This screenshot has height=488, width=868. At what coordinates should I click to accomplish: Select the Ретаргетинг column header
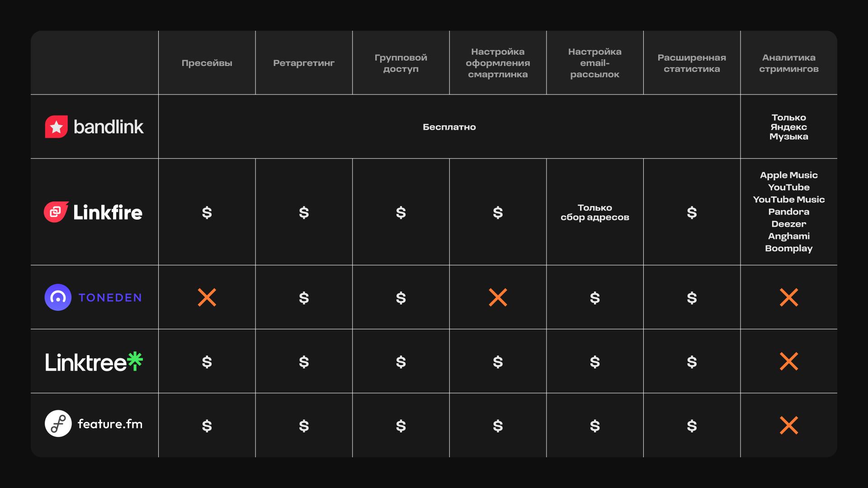click(304, 63)
